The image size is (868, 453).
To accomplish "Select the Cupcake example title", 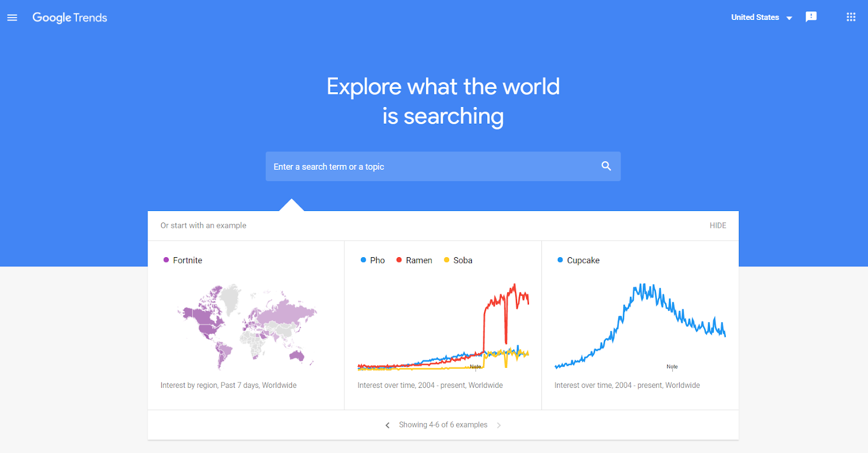I will (x=583, y=260).
